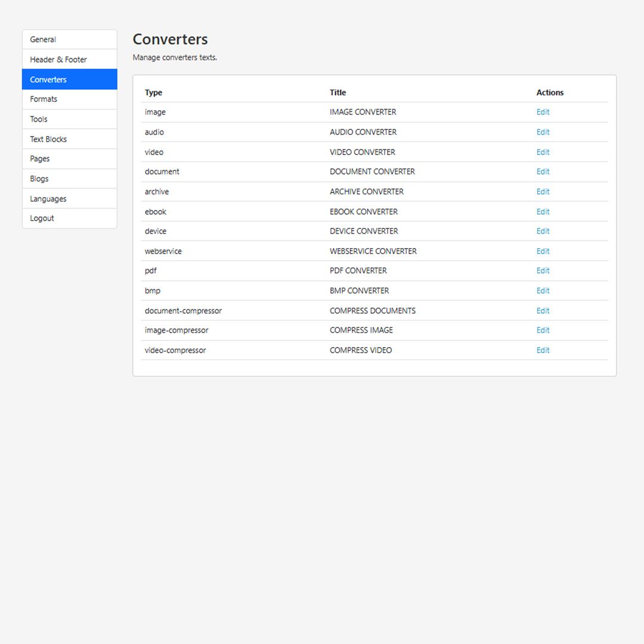
Task: Click Edit for PDF converter
Action: 543,271
